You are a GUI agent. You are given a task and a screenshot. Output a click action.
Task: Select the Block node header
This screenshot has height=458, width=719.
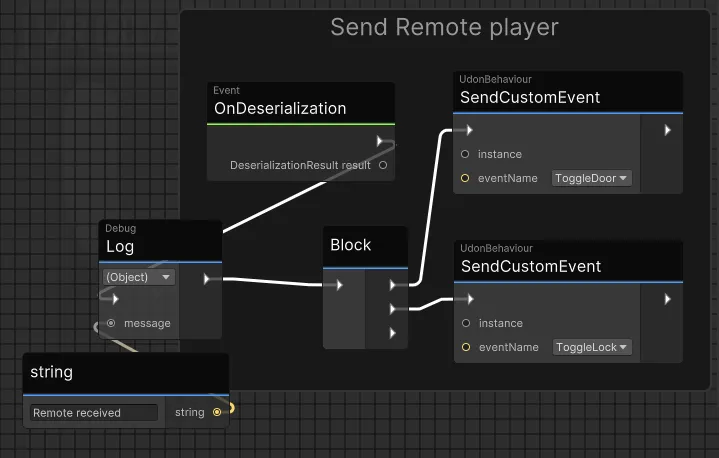click(351, 245)
